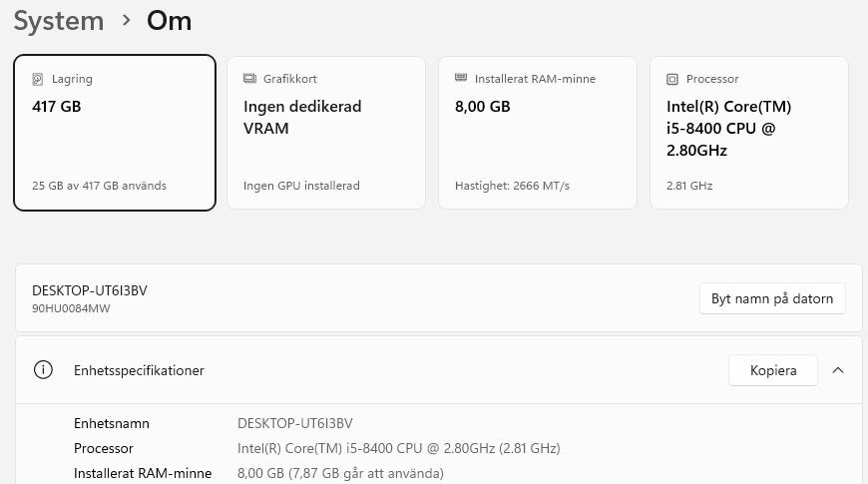This screenshot has width=868, height=484.
Task: Go back to System in the breadcrumb
Action: coord(59,21)
